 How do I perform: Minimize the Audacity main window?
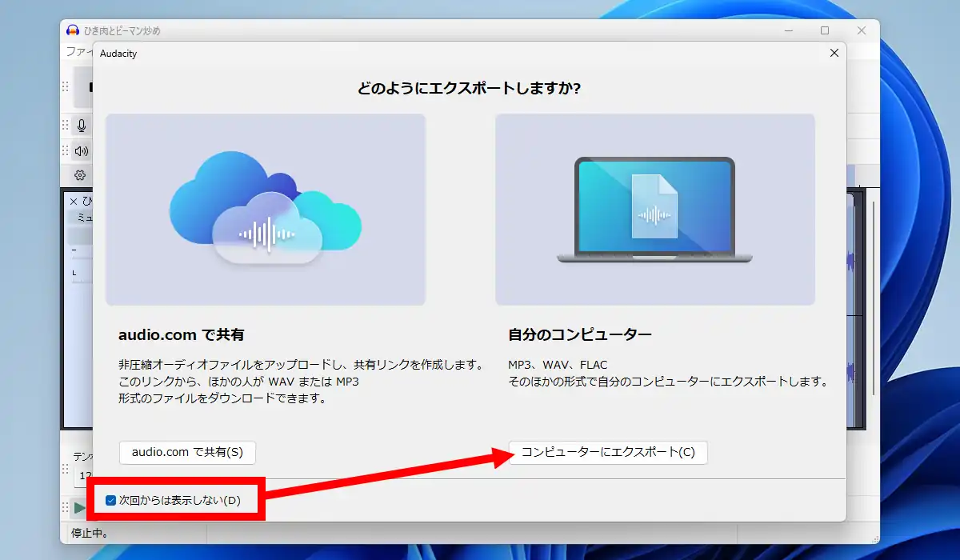(x=787, y=31)
